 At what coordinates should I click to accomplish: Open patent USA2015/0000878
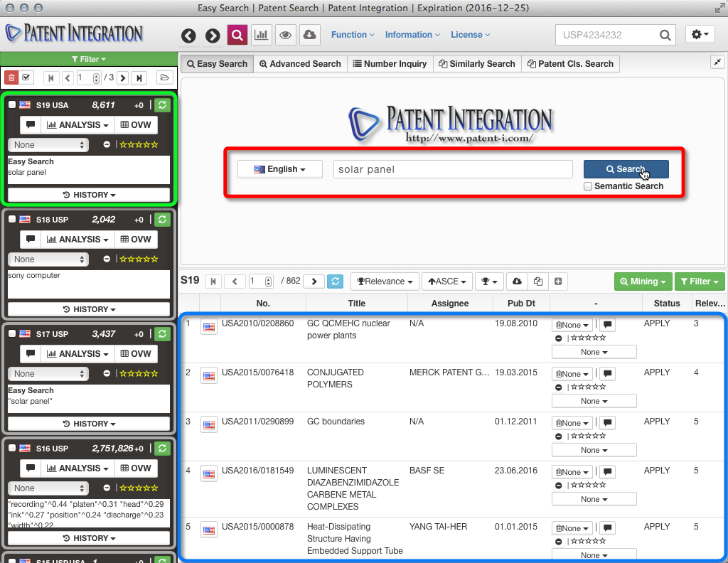coord(257,527)
